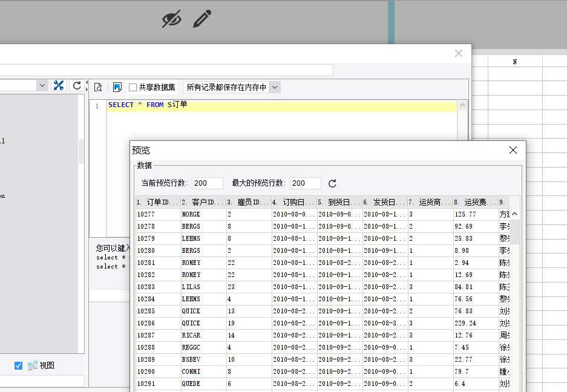This screenshot has width=567, height=392.
Task: Close the 预览 preview window
Action: point(513,150)
